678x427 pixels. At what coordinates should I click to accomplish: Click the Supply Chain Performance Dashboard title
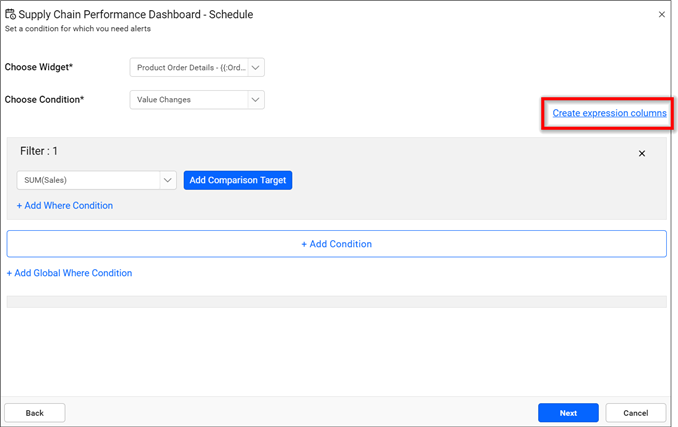click(135, 15)
